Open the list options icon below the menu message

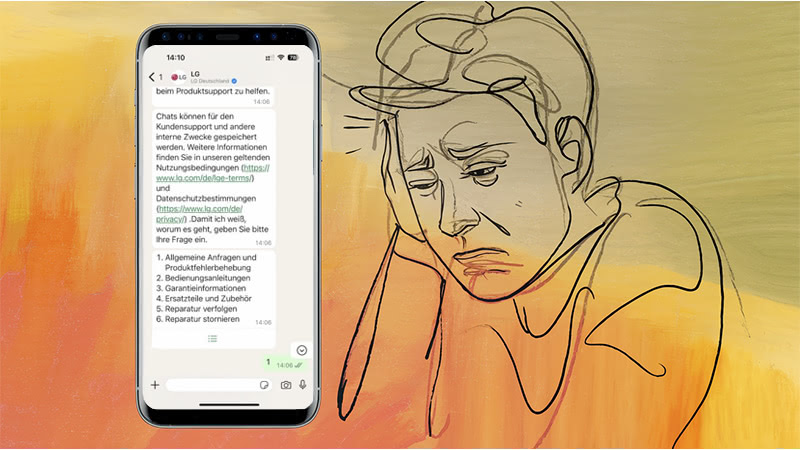tap(213, 338)
